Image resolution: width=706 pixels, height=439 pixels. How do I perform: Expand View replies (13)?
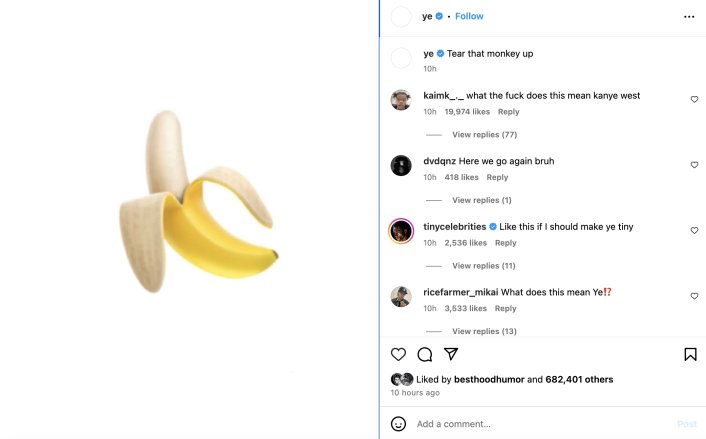[484, 331]
